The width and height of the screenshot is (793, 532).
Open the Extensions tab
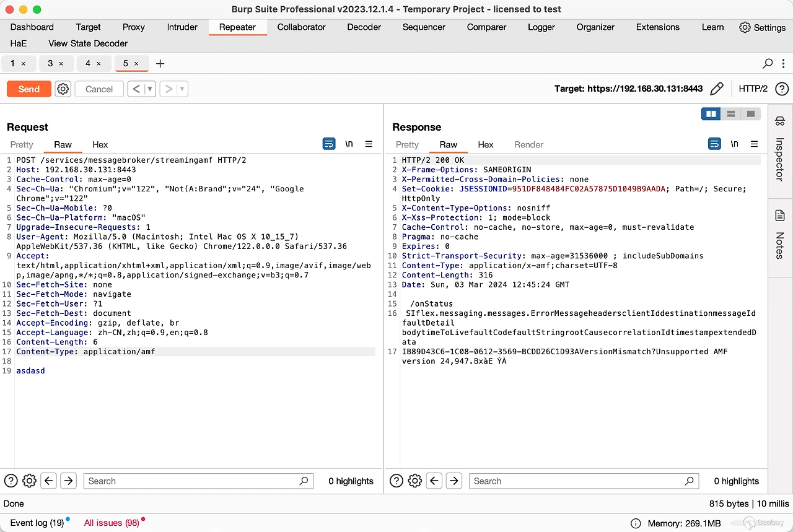click(x=657, y=27)
